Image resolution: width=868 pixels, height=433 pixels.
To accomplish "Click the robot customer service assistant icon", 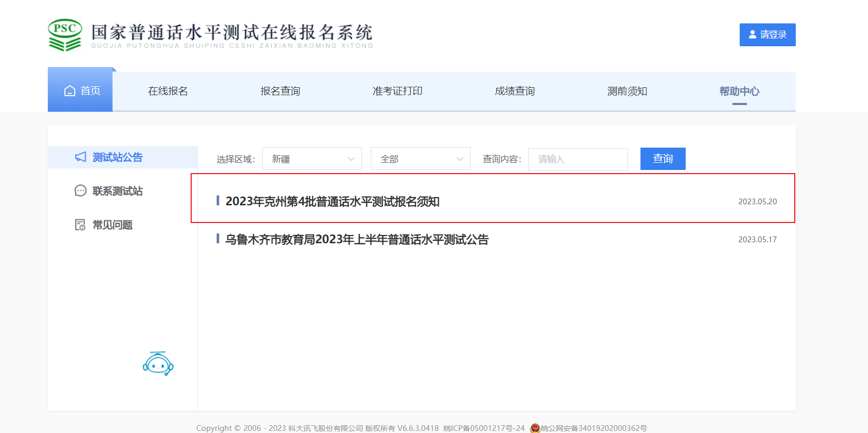I will click(158, 364).
